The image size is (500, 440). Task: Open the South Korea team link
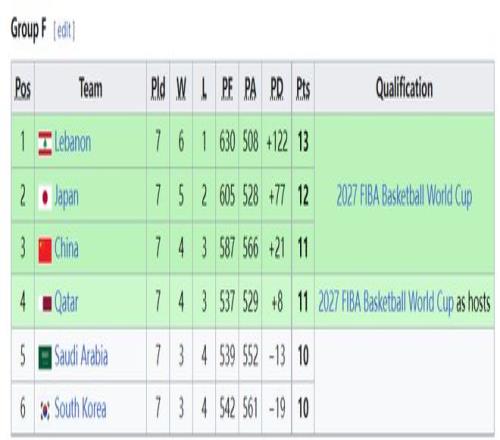coord(80,408)
